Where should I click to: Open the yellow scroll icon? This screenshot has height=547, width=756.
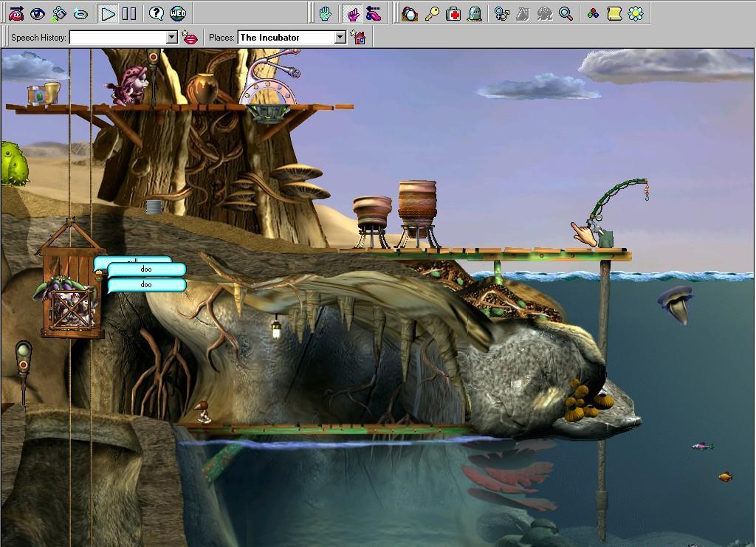tap(614, 13)
